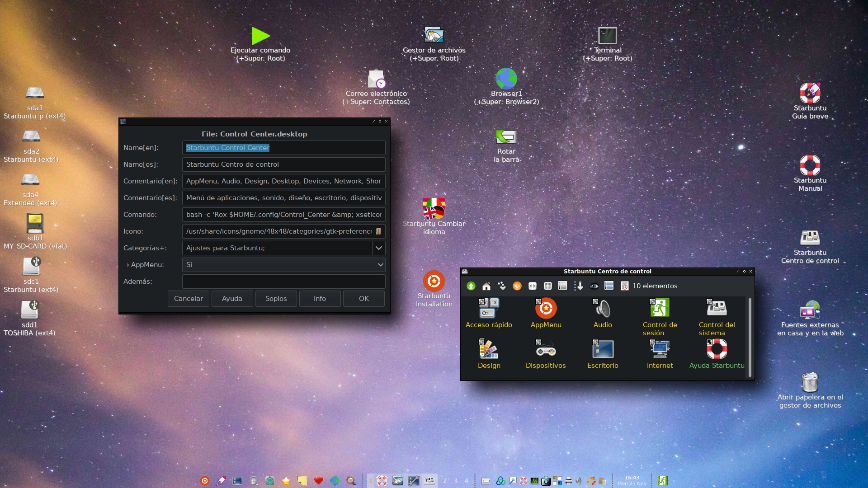
Task: Click the scrollbar in Centro de control window
Action: (x=750, y=337)
